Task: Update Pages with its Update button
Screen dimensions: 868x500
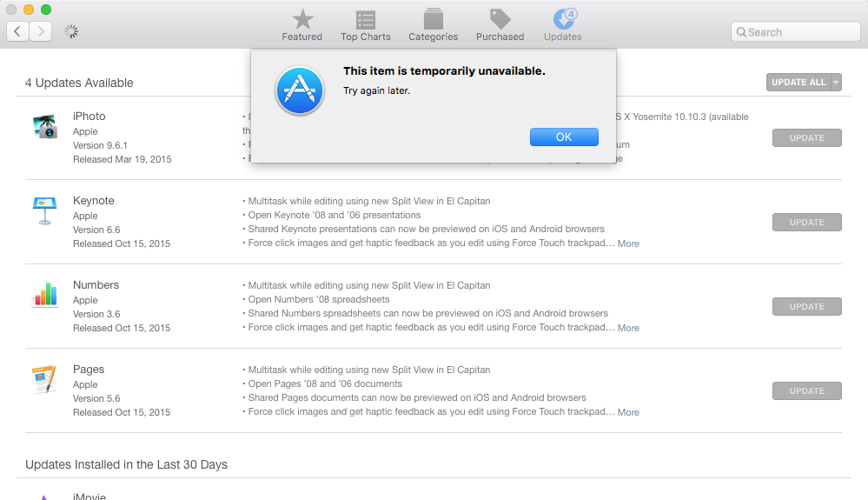Action: click(807, 391)
